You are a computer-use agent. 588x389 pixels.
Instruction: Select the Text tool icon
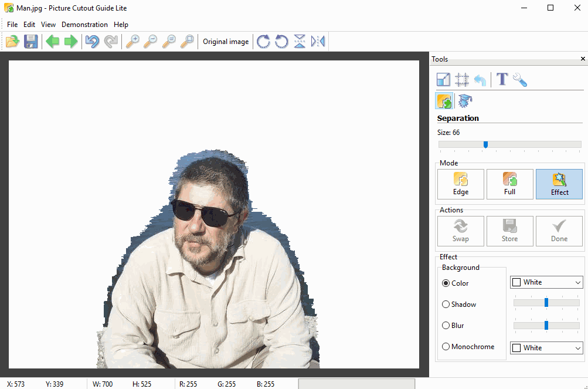(502, 80)
